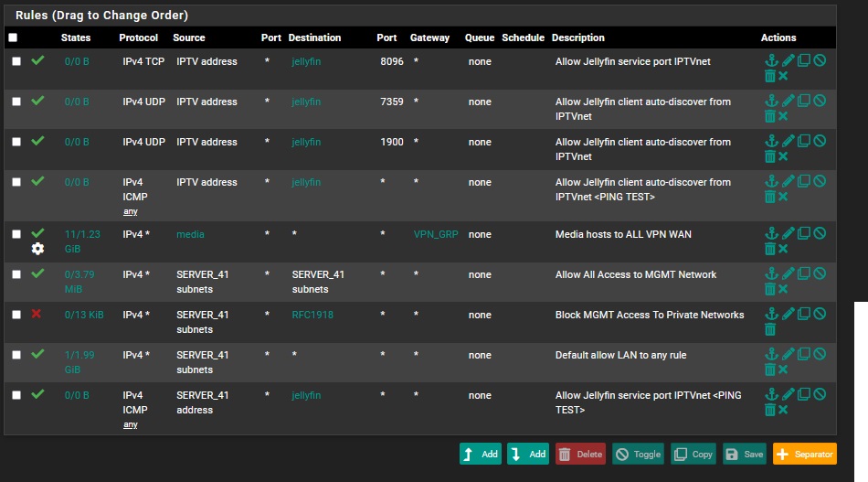
Task: Disable the SERVER_41 address ICMP ping test rule
Action: tap(820, 395)
